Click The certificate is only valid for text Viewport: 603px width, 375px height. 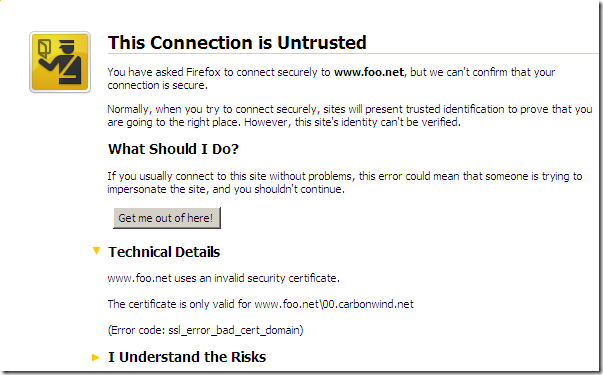coord(179,304)
